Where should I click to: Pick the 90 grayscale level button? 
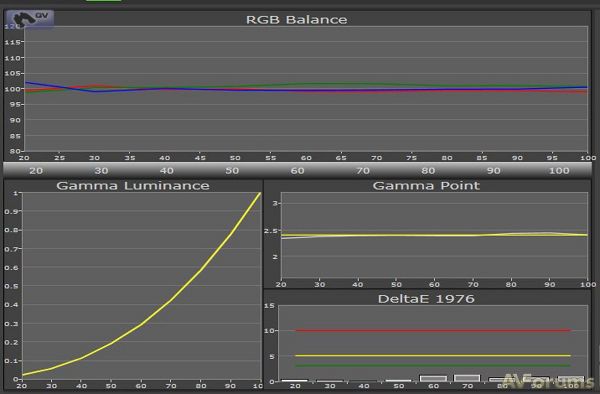tap(494, 171)
